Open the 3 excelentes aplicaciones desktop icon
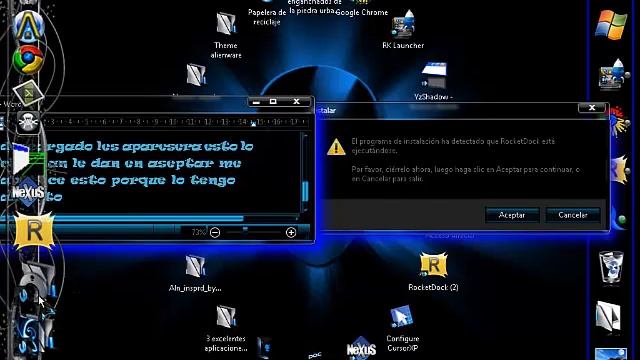 click(x=226, y=329)
